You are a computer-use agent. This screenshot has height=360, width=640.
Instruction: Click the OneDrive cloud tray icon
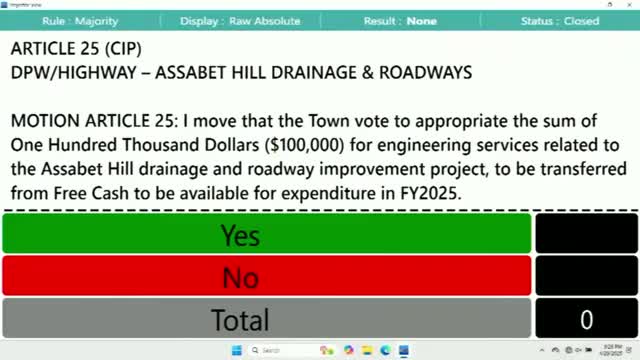tap(556, 350)
